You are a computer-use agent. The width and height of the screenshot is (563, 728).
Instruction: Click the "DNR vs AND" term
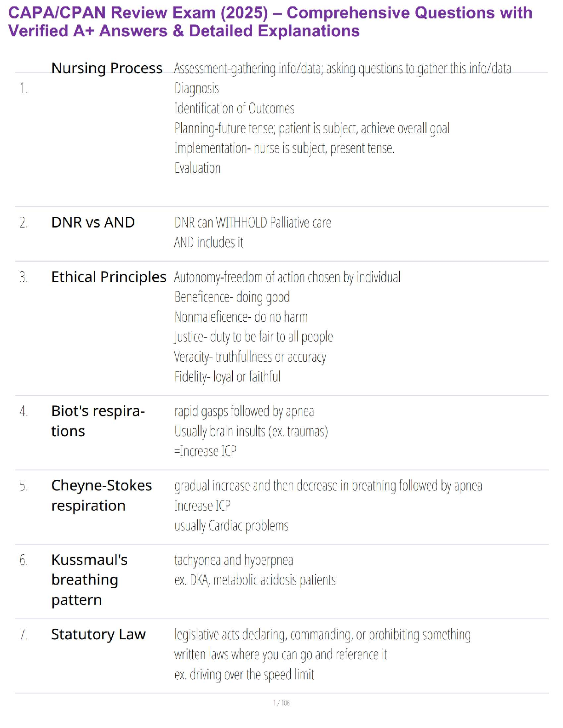(93, 222)
